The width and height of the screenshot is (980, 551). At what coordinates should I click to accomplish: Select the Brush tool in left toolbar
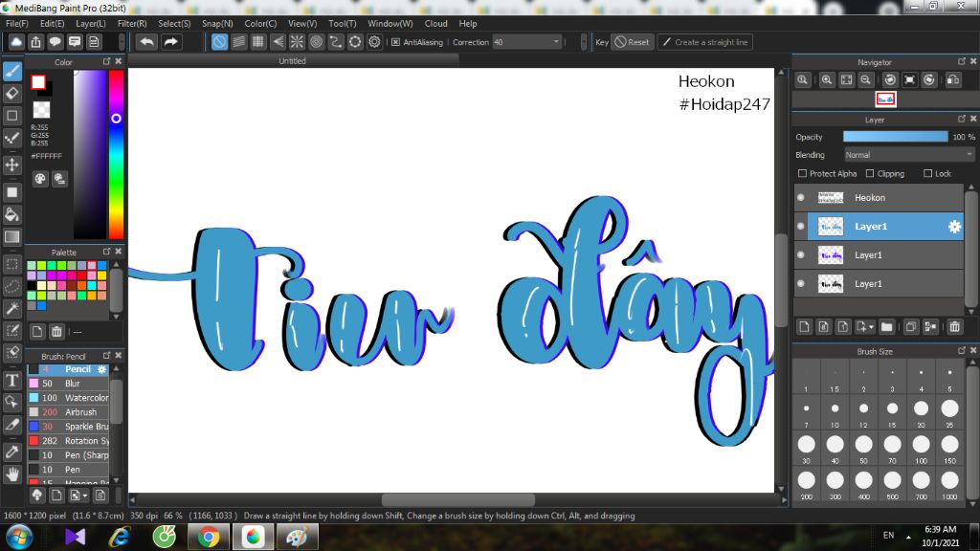tap(11, 71)
